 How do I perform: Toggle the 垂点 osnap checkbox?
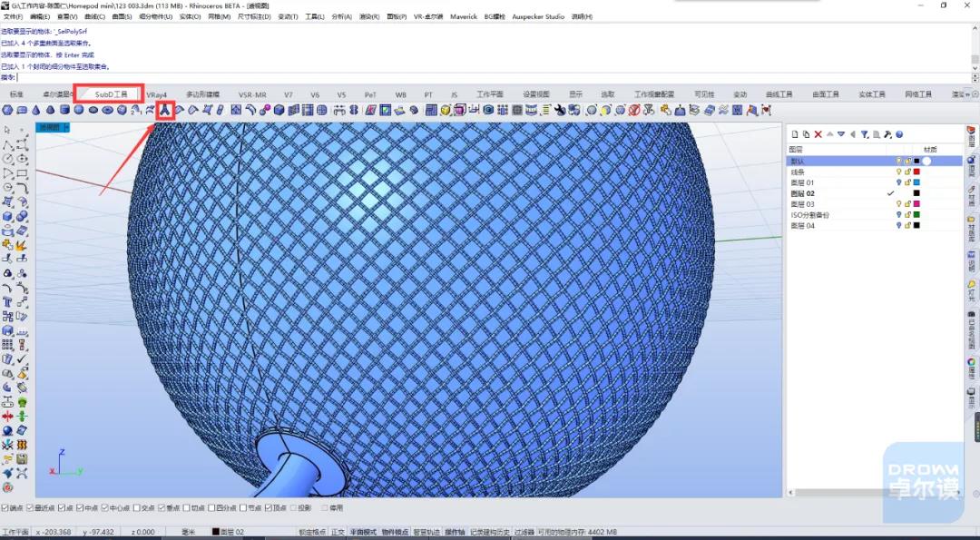click(x=162, y=508)
